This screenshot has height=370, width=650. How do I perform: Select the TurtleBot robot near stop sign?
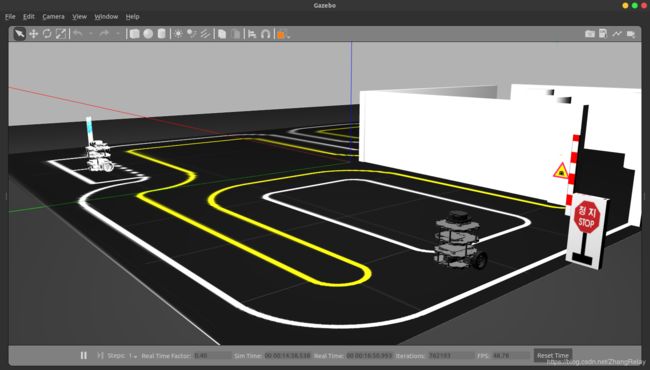point(459,240)
